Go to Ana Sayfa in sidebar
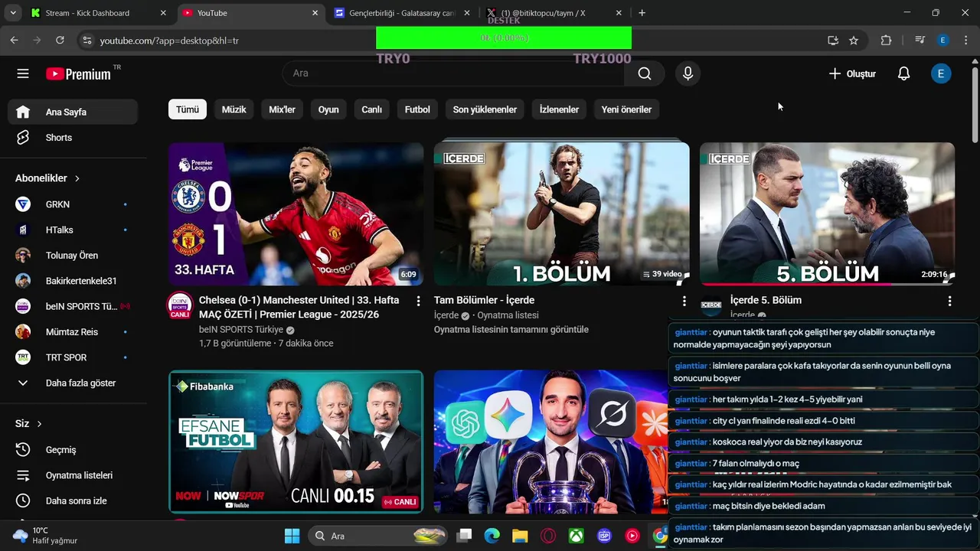 pos(73,112)
